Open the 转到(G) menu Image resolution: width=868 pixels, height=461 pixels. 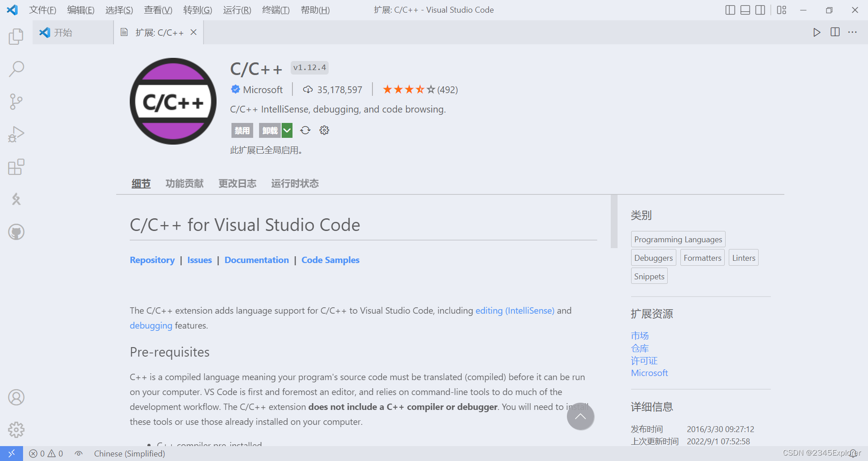coord(198,10)
